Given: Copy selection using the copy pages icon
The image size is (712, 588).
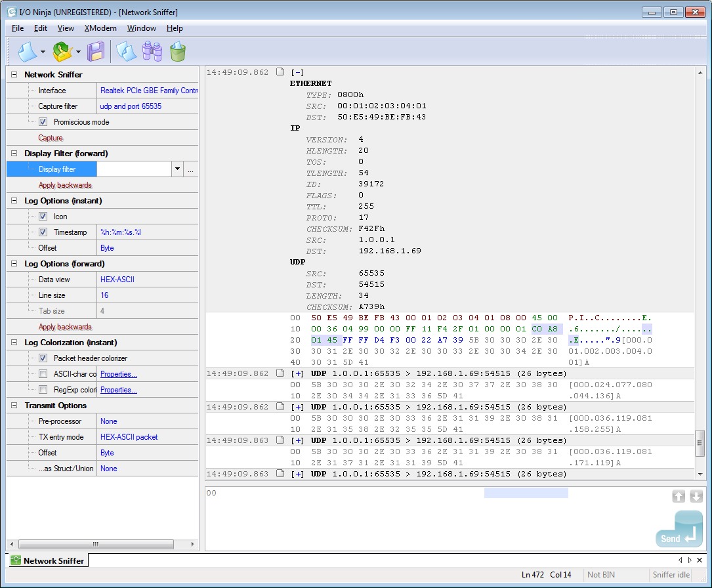Looking at the screenshot, I should coord(127,51).
